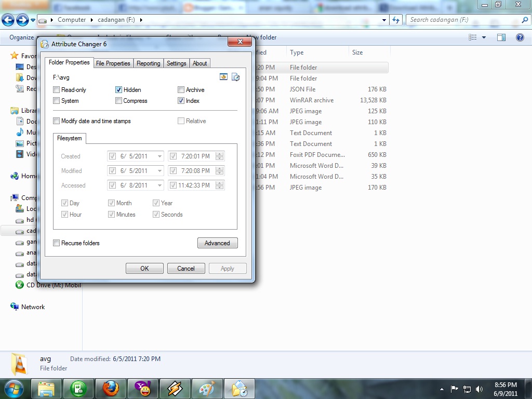The height and width of the screenshot is (399, 532).
Task: Click the Attribute Changer 6 title bar icon
Action: (x=45, y=44)
